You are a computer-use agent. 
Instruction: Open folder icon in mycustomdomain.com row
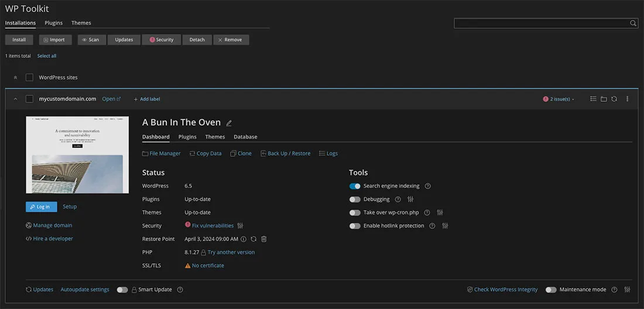(x=604, y=99)
